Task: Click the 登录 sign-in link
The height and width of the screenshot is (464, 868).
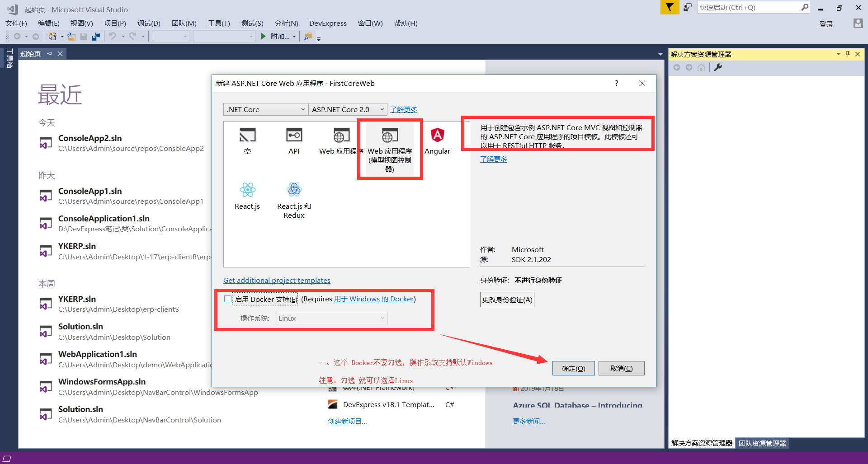Action: pyautogui.click(x=826, y=24)
